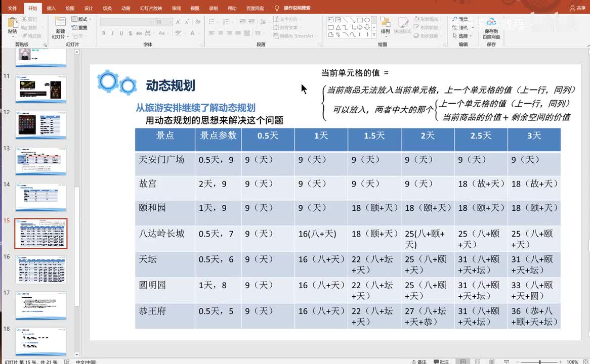Select the oval shape in gallery
Viewport: 590px width, 364px height.
pos(367,20)
